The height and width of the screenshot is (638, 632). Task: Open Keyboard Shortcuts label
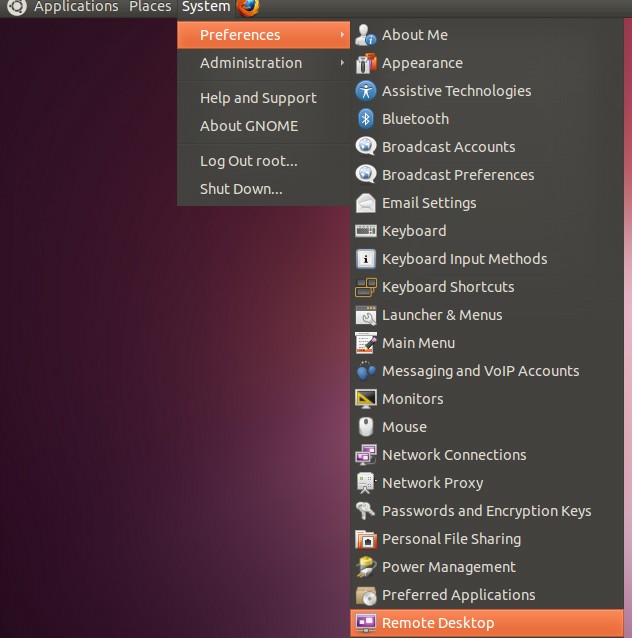(448, 287)
